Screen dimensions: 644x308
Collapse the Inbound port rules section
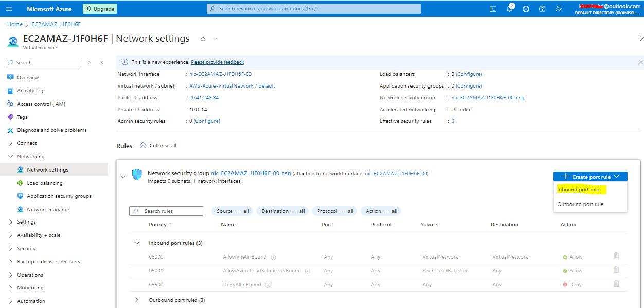(137, 243)
